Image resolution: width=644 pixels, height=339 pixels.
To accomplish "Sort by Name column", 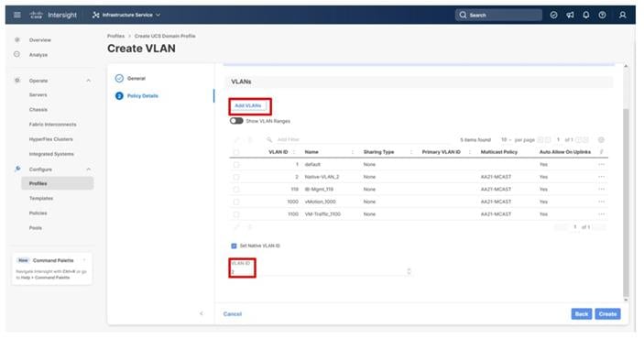I will click(x=311, y=152).
